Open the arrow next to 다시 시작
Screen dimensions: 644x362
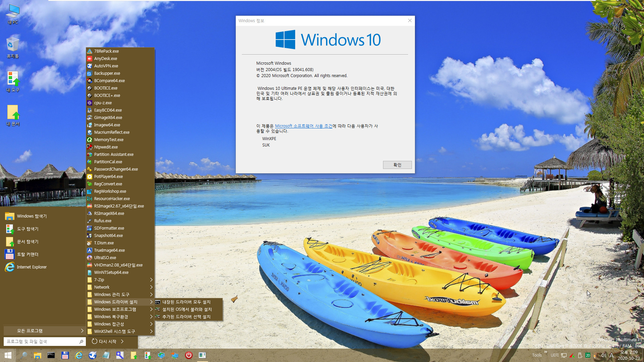(x=122, y=342)
